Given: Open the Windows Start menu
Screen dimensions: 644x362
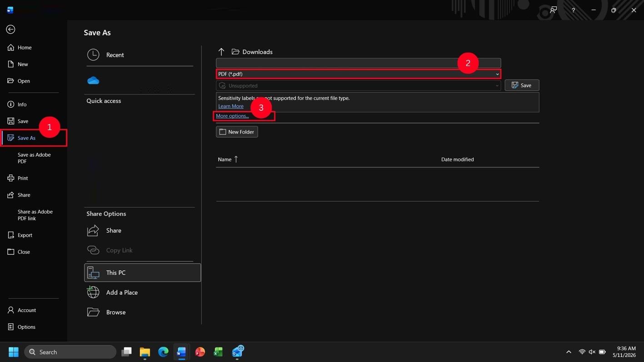Looking at the screenshot, I should (14, 352).
